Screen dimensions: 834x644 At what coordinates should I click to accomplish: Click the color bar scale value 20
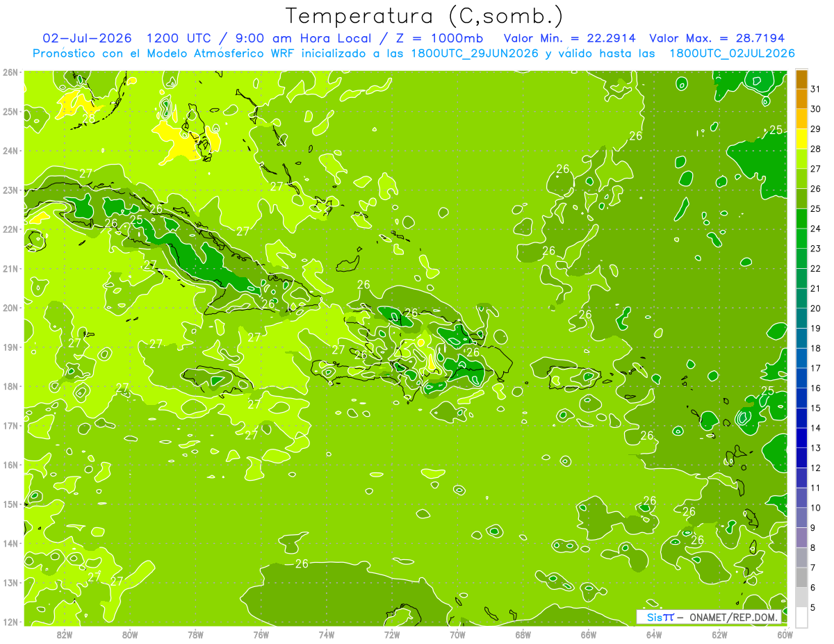click(816, 308)
